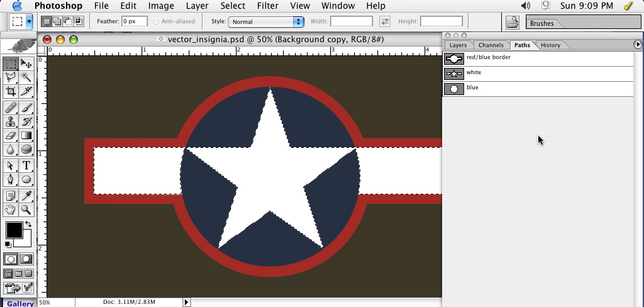Select the Magic Wand tool
This screenshot has height=307, width=644.
[26, 77]
